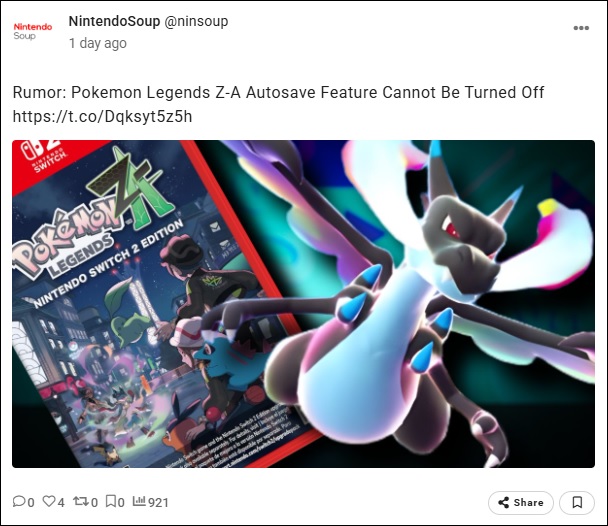Click the reply speech bubble icon
The height and width of the screenshot is (526, 608).
19,502
